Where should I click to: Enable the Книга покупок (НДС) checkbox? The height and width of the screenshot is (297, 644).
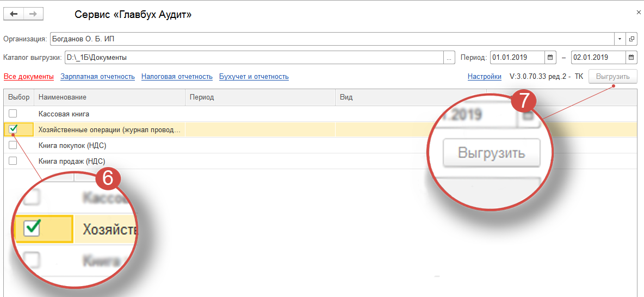coord(13,145)
